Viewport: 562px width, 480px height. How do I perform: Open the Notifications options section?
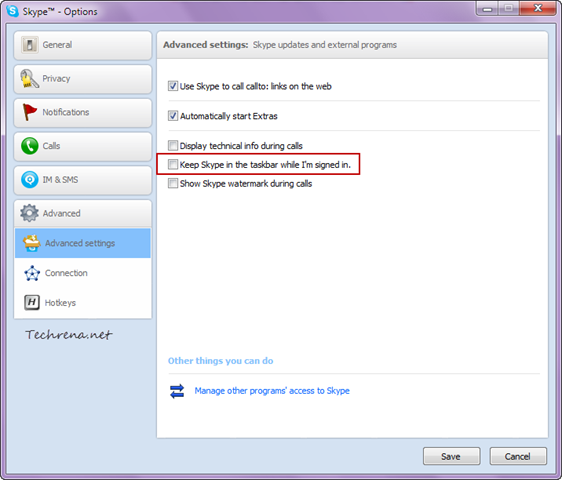(82, 113)
